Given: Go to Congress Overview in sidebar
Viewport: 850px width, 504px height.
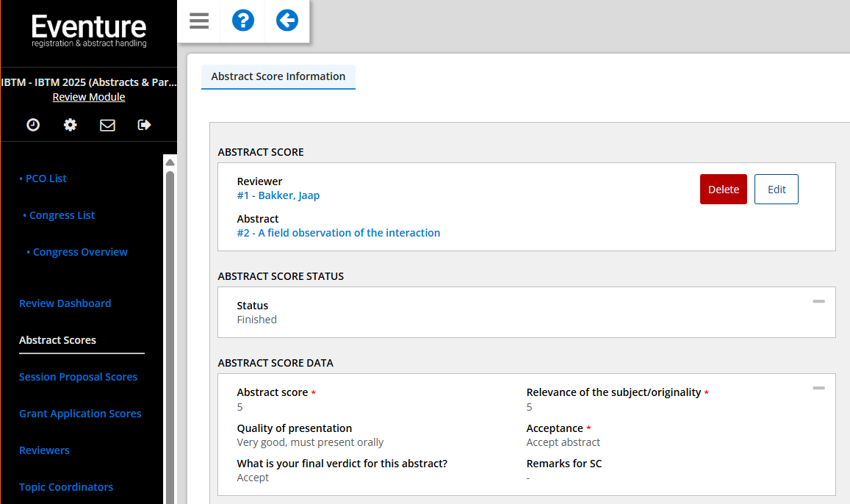Looking at the screenshot, I should (x=80, y=252).
